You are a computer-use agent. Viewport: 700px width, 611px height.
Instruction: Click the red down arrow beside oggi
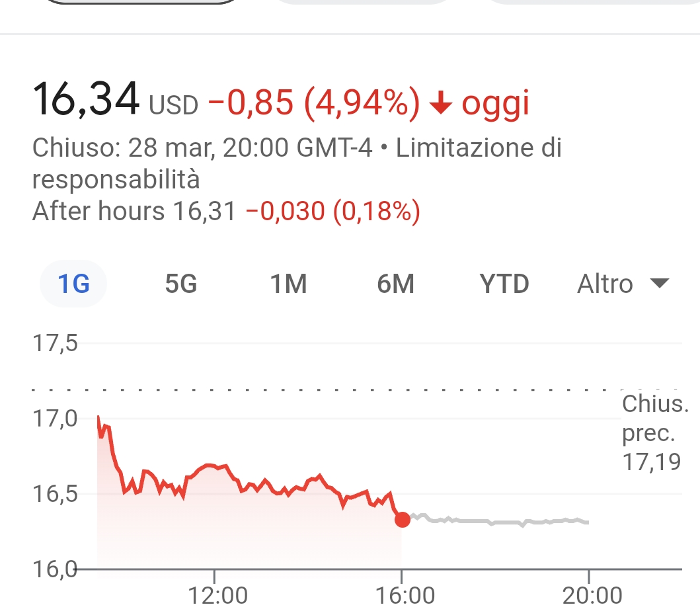[440, 104]
